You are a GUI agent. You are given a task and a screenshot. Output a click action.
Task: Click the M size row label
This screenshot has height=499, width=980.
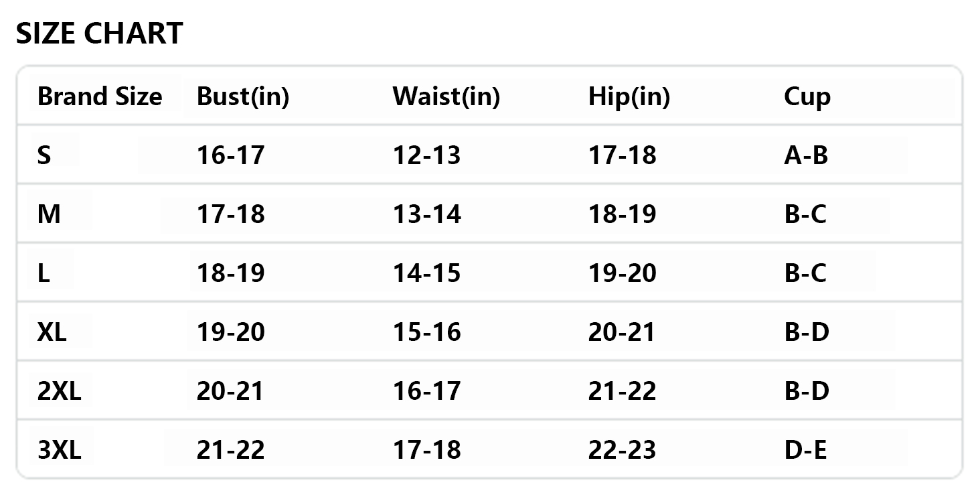(x=49, y=214)
